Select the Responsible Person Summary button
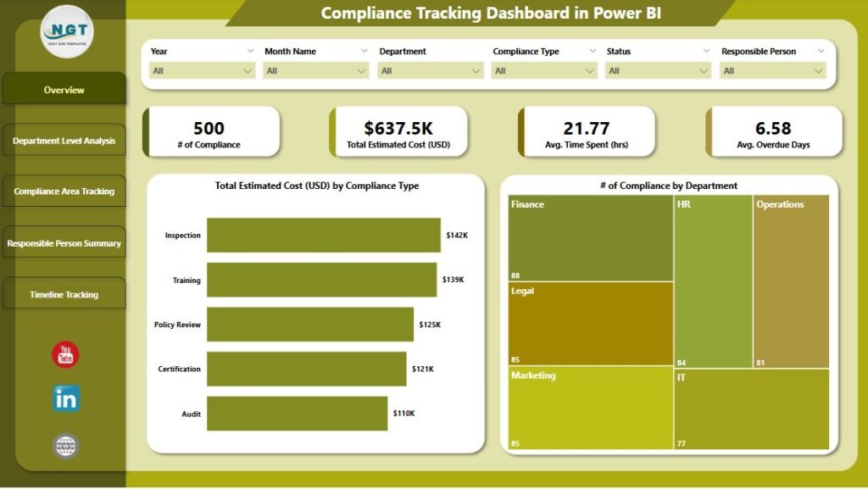 (64, 242)
